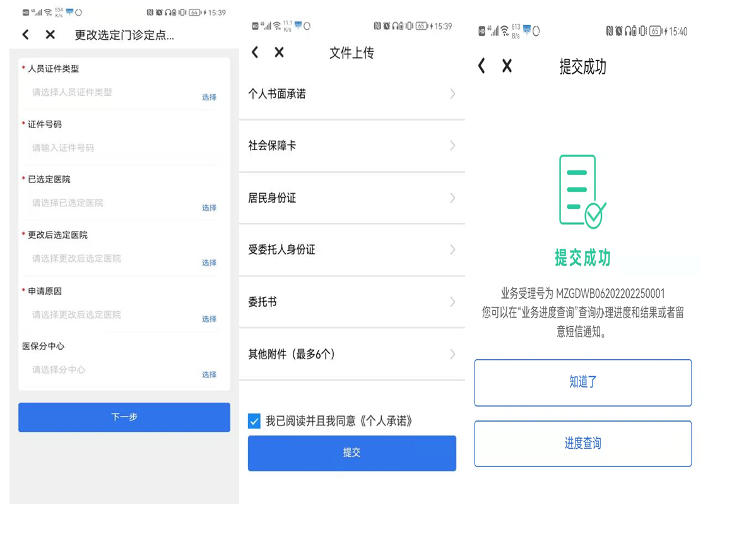The image size is (756, 534).
Task: Uncheck 我已阅读并且我同意 checkbox
Action: point(254,421)
